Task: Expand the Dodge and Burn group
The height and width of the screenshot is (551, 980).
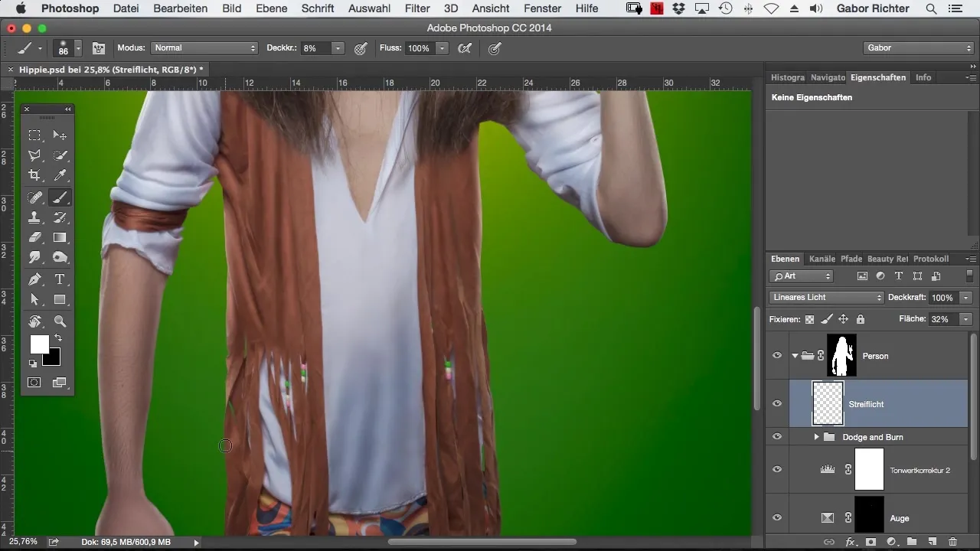Action: click(816, 437)
